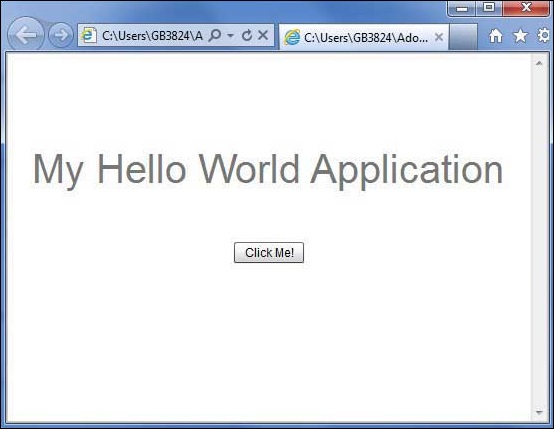Image resolution: width=554 pixels, height=429 pixels.
Task: Restore down the browser window
Action: pyautogui.click(x=489, y=8)
